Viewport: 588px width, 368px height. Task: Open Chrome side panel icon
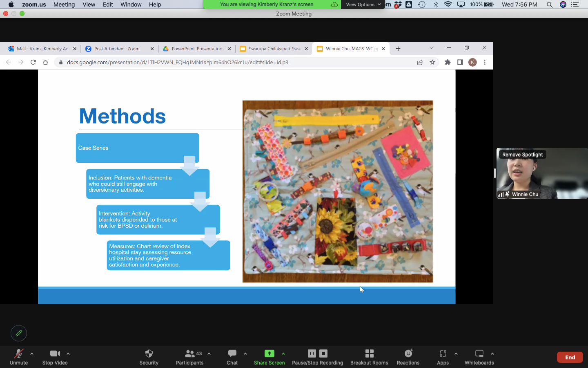(460, 62)
